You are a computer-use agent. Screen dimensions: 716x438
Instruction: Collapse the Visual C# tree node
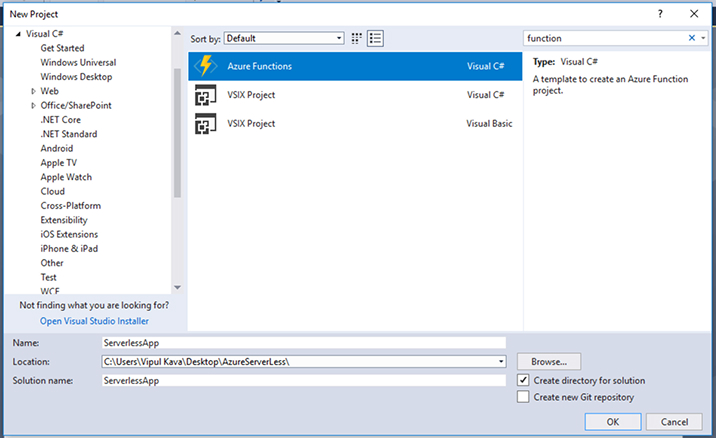19,34
